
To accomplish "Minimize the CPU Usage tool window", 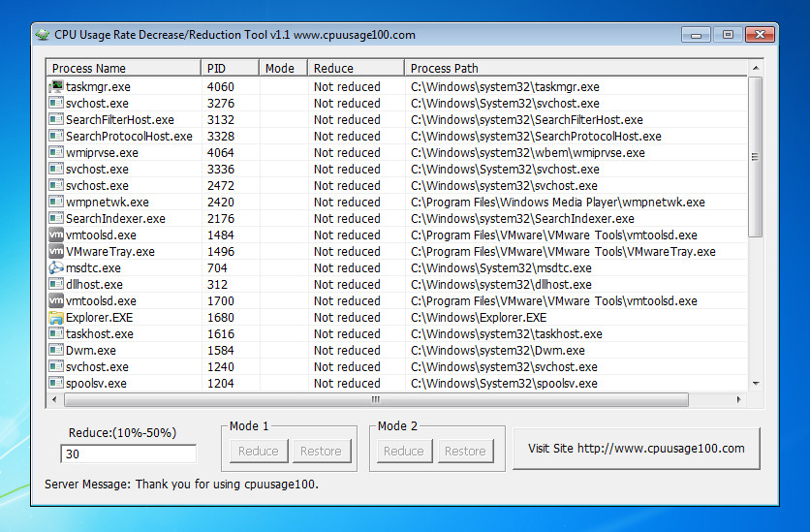I will (696, 35).
